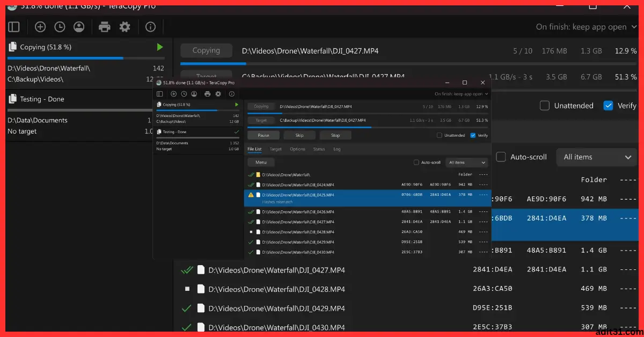Select DJI_0426.MP4 row in front window
The image size is (644, 337).
368,212
